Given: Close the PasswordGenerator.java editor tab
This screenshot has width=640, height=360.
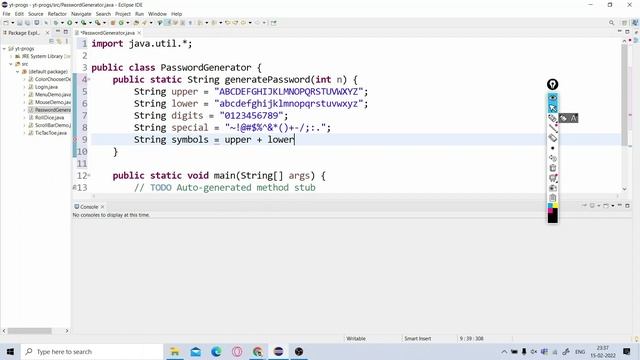Looking at the screenshot, I should click(139, 33).
